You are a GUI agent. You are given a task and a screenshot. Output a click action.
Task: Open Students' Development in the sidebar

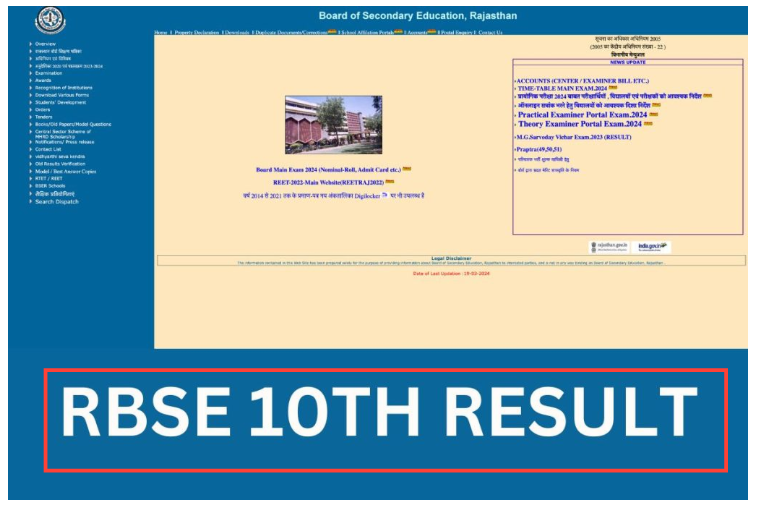pos(60,102)
